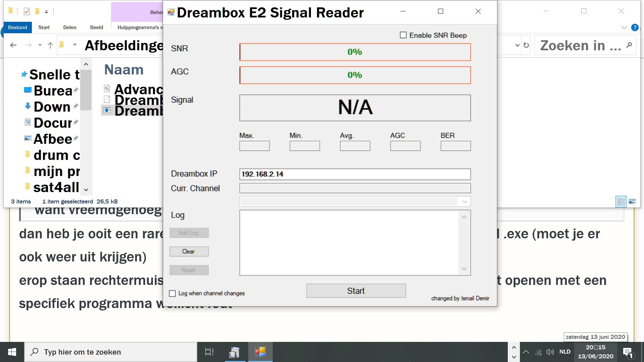Switch Explorer to details view icon
The image size is (644, 362).
tap(621, 201)
